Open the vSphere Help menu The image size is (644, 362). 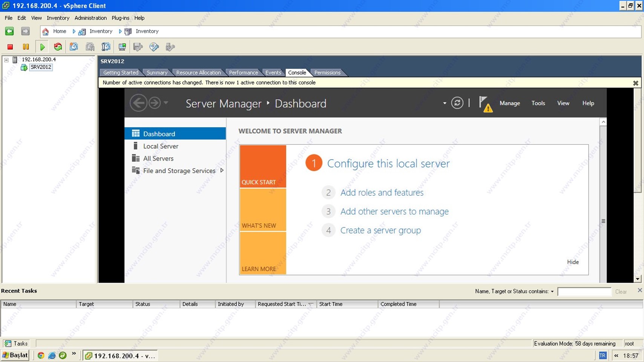tap(139, 18)
